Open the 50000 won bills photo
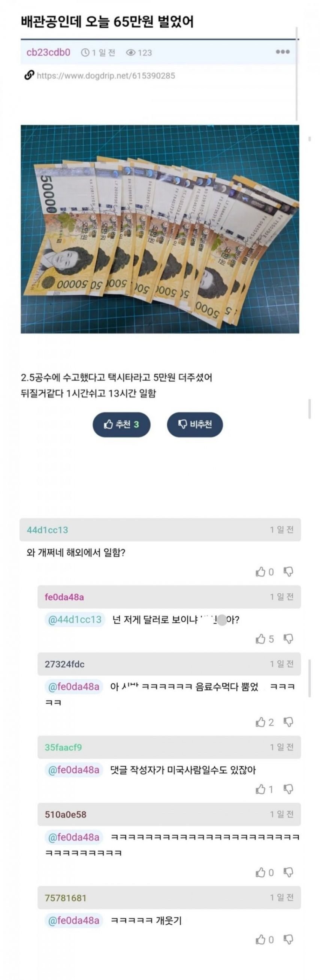The height and width of the screenshot is (980, 320). (160, 228)
